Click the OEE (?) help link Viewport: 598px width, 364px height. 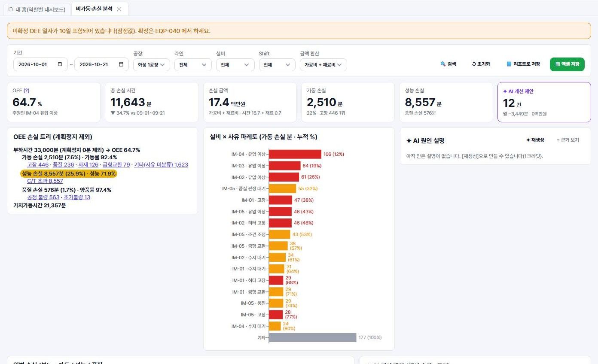pos(27,91)
